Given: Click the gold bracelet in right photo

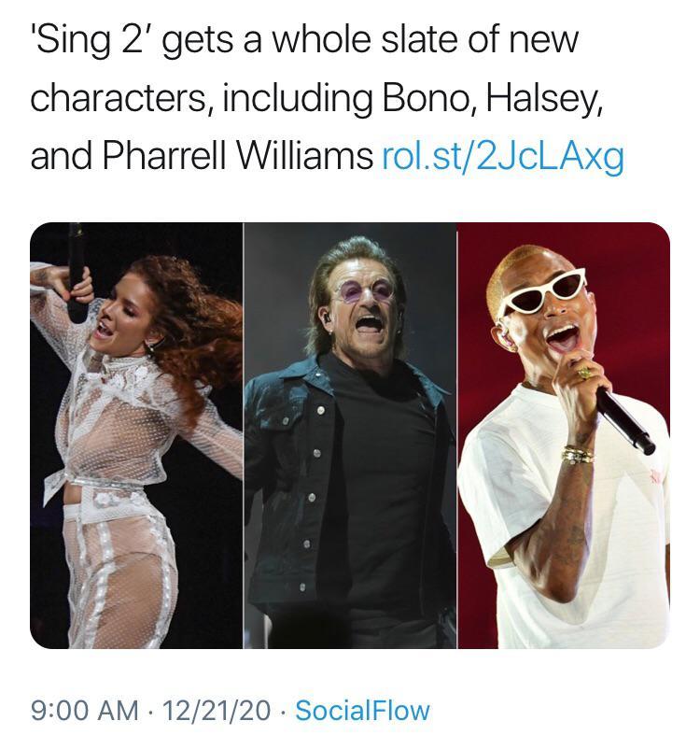Looking at the screenshot, I should (x=577, y=455).
